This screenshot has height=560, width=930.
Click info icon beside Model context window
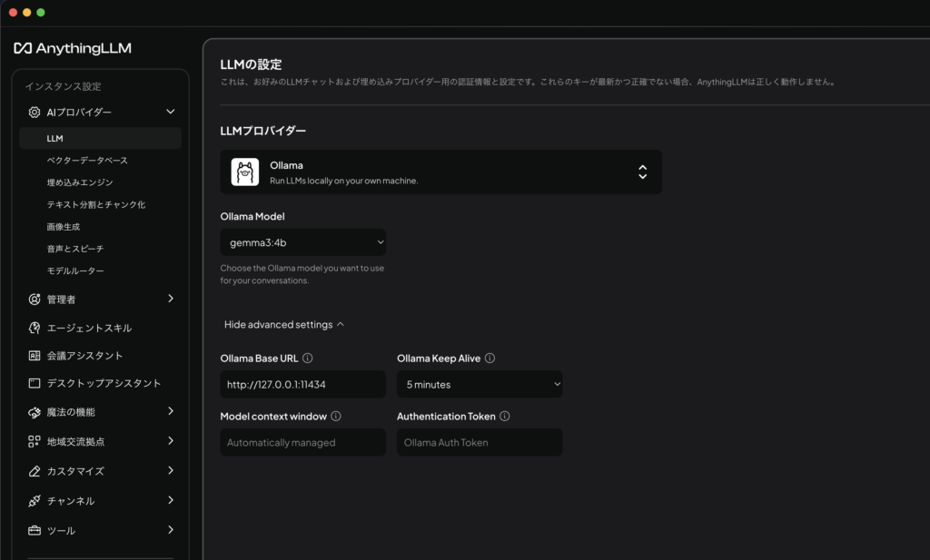coord(336,416)
